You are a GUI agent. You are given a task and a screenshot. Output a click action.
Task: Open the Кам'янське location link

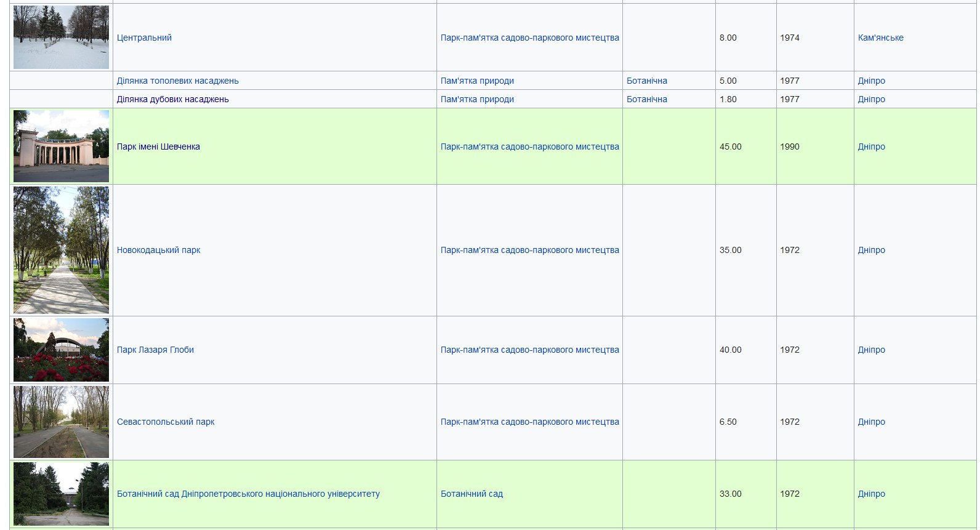[x=881, y=38]
